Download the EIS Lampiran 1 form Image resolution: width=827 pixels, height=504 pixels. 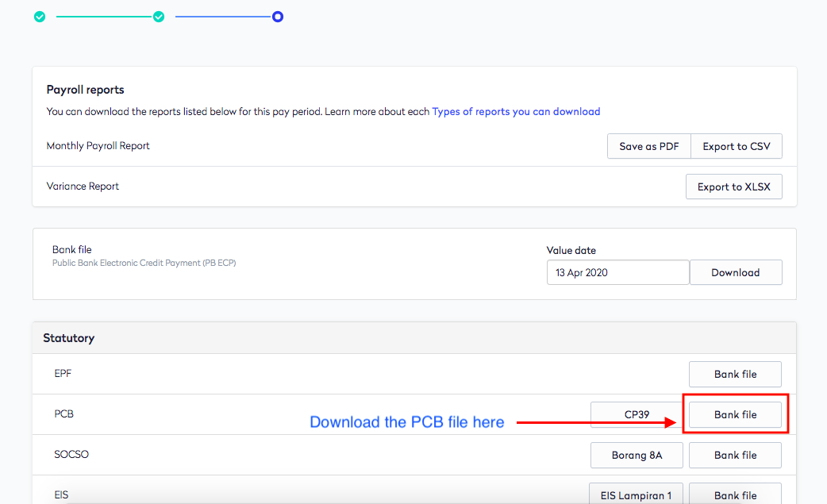tap(636, 494)
